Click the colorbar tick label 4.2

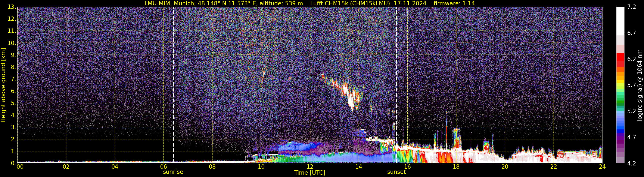coord(632,163)
